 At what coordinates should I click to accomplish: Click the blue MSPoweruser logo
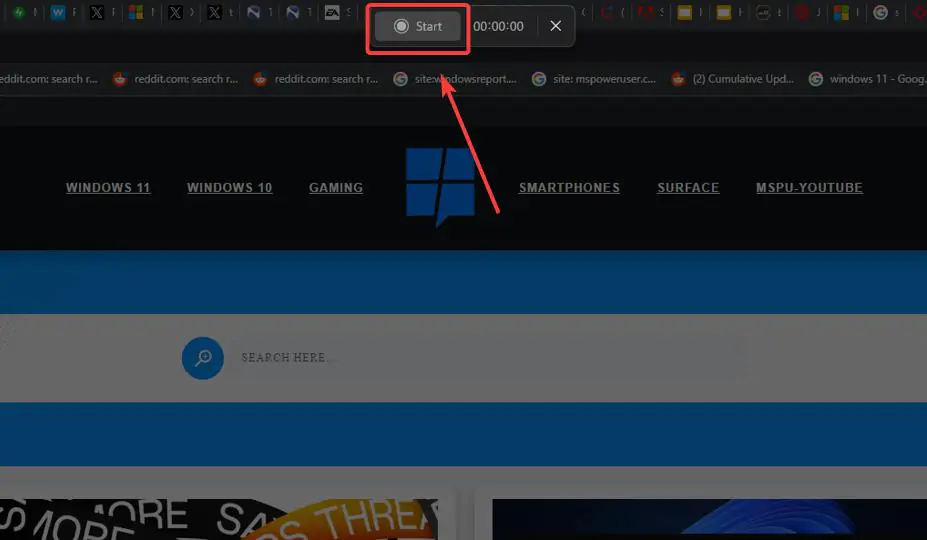440,186
